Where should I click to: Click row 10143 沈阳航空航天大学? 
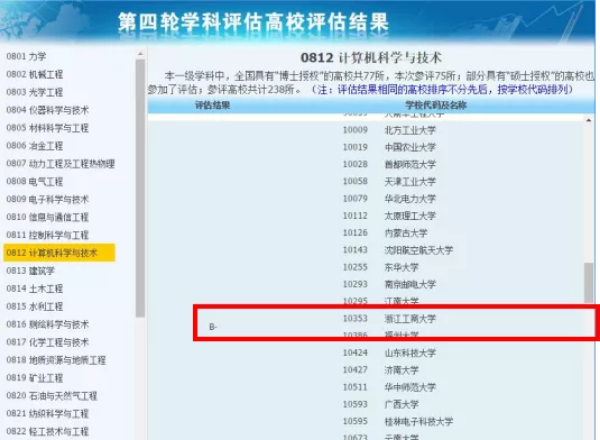click(x=398, y=250)
